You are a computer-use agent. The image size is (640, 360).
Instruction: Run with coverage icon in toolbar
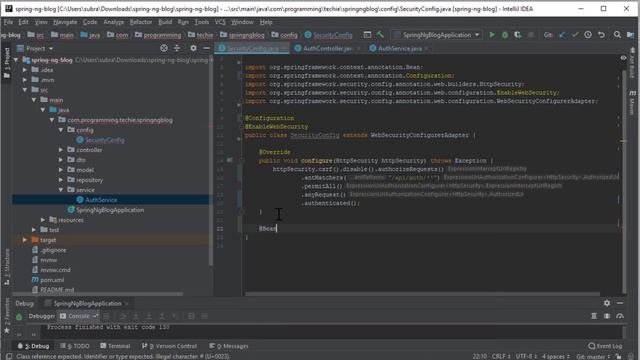pyautogui.click(x=518, y=35)
